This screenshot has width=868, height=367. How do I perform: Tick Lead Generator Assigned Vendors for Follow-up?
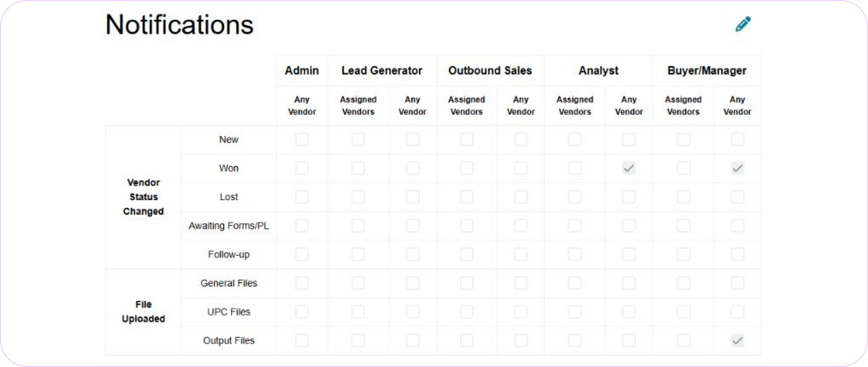pyautogui.click(x=358, y=254)
